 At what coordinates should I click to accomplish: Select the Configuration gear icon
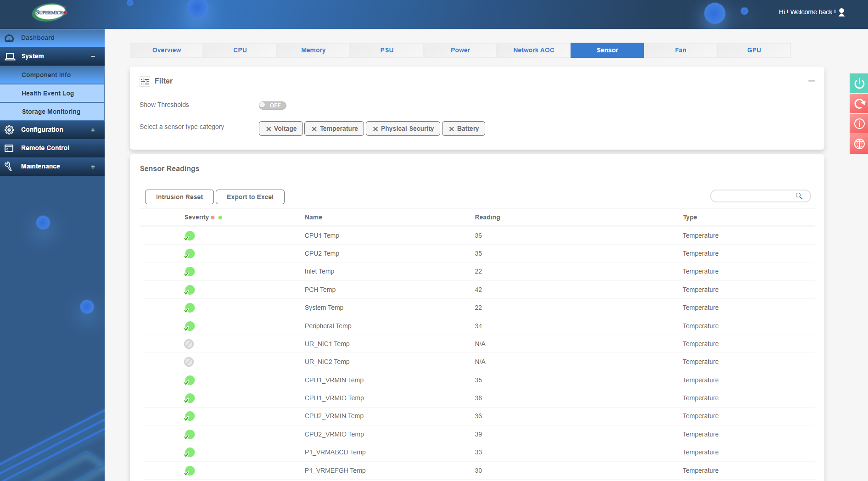(x=9, y=129)
